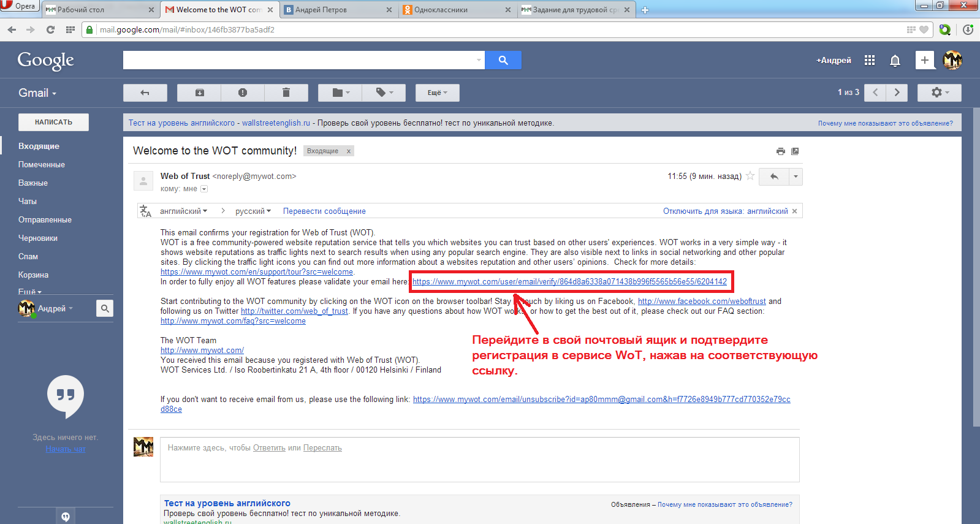Viewport: 980px width, 524px height.
Task: Open the Opera downloads icon
Action: pyautogui.click(x=968, y=29)
